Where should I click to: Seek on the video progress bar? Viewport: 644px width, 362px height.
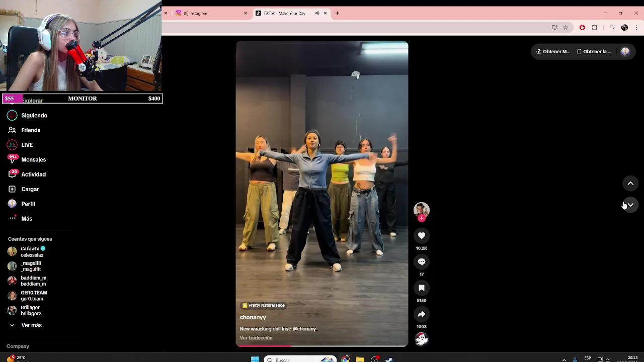(x=322, y=346)
